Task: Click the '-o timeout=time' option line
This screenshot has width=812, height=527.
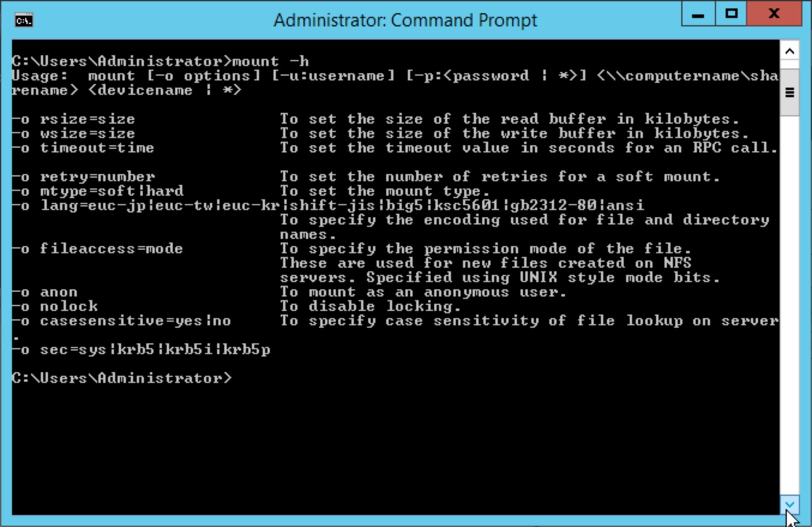Action: (x=395, y=148)
